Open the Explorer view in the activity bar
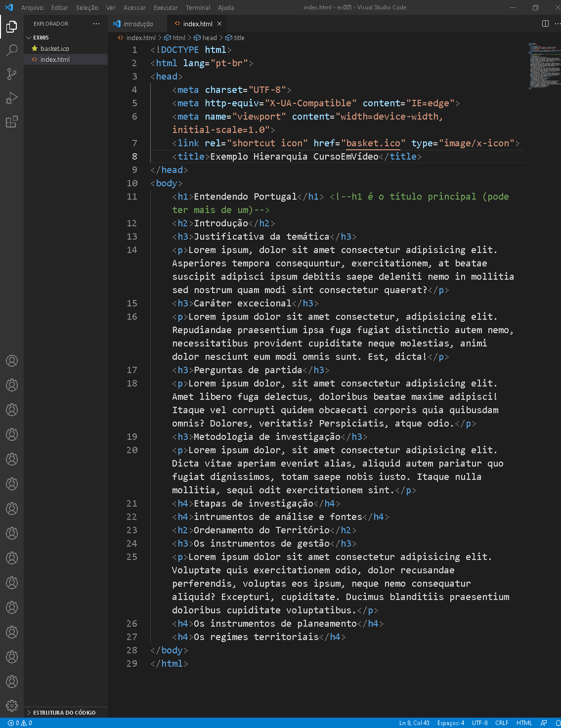Screen dimensions: 561x728 12,26
